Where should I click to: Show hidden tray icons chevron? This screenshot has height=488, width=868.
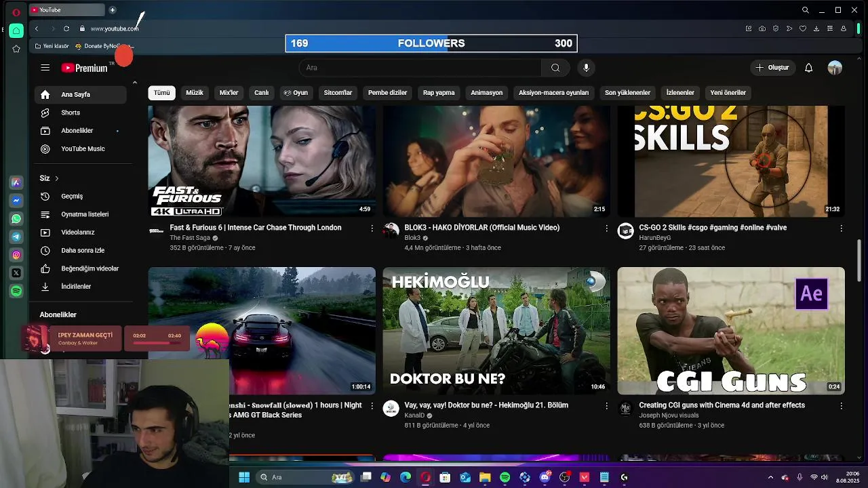point(770,477)
